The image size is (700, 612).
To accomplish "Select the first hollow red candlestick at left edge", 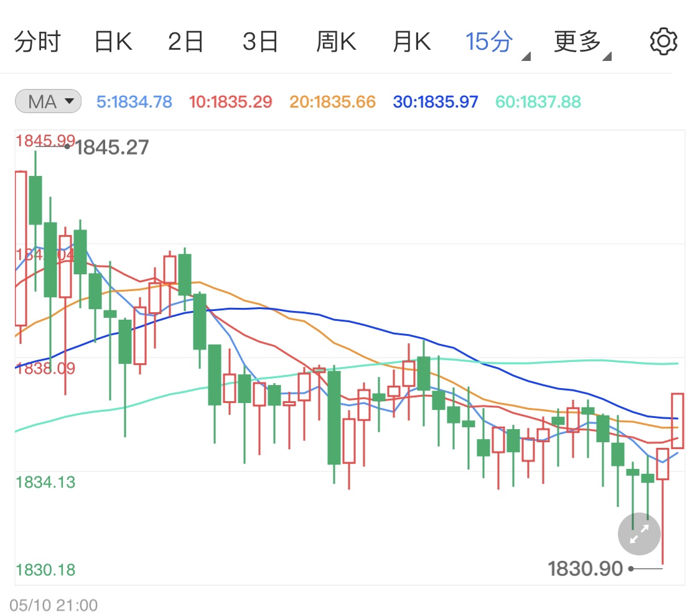I will coord(21,248).
